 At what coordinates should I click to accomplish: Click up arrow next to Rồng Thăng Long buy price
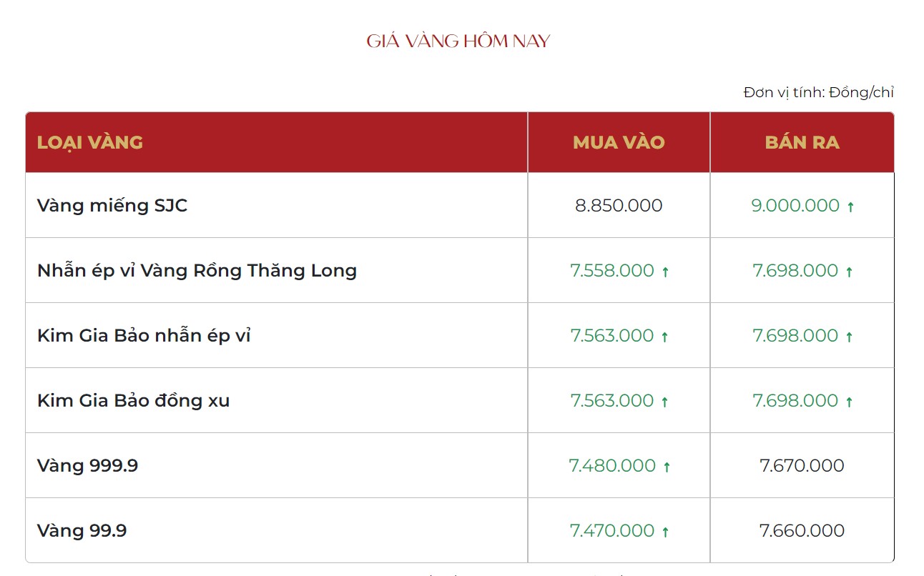665,272
